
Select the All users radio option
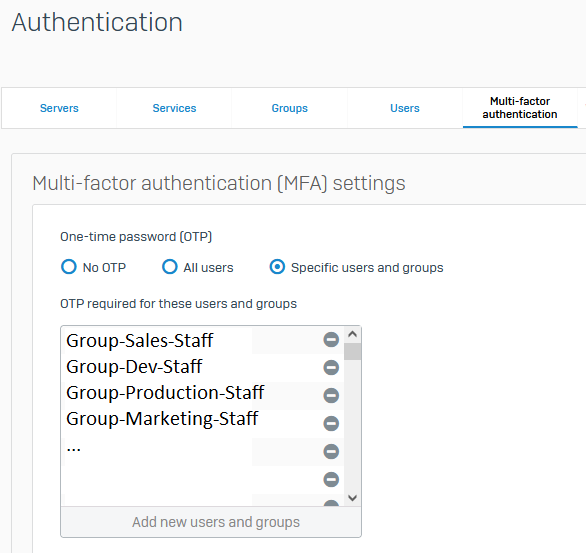click(170, 267)
